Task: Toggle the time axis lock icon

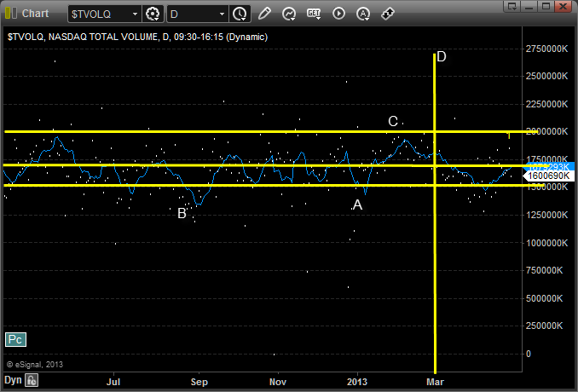Action: pyautogui.click(x=32, y=380)
